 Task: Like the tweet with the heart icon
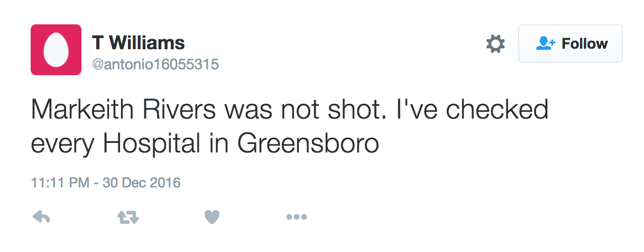coord(212,217)
